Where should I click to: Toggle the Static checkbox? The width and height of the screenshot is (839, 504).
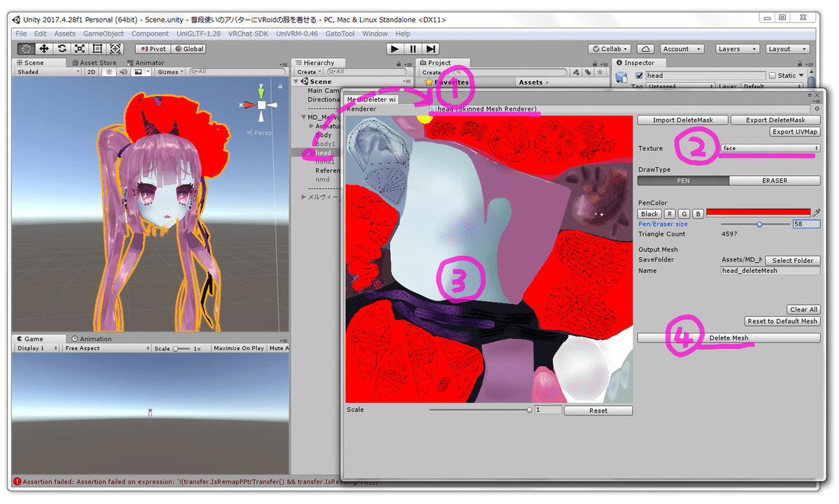tap(772, 75)
